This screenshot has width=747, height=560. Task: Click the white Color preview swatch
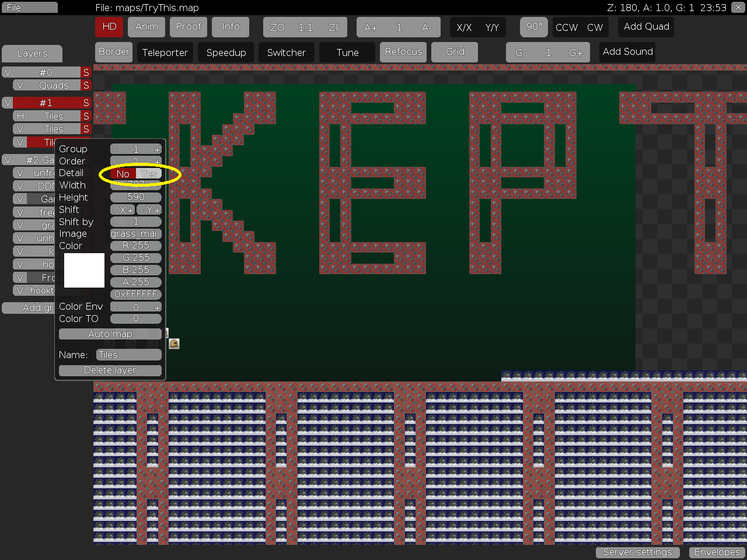tap(84, 271)
